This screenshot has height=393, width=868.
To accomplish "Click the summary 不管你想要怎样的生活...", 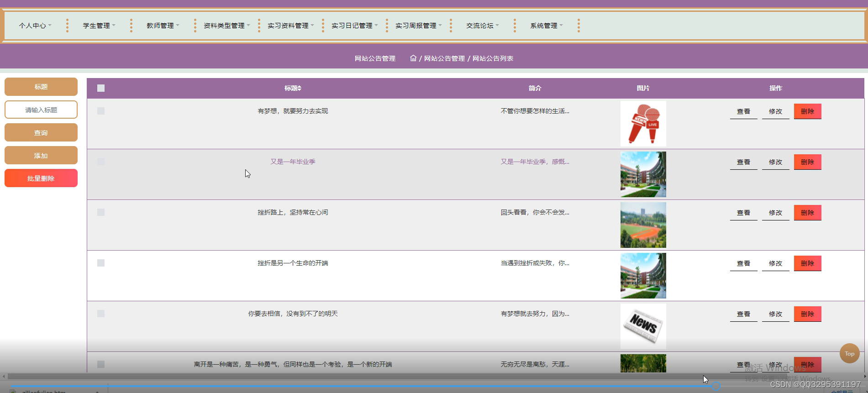I will tap(535, 111).
